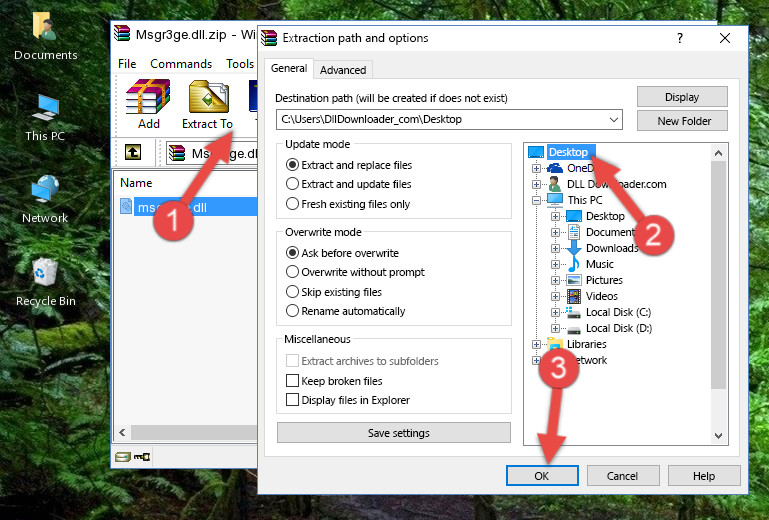Click the WinRAR books icon in address bar
The height and width of the screenshot is (520, 769).
(x=177, y=153)
